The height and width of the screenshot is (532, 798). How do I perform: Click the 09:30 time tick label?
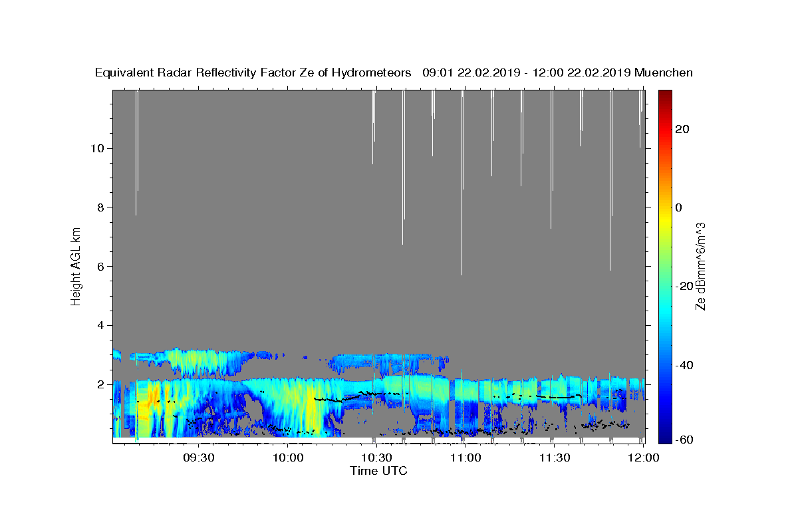(198, 458)
